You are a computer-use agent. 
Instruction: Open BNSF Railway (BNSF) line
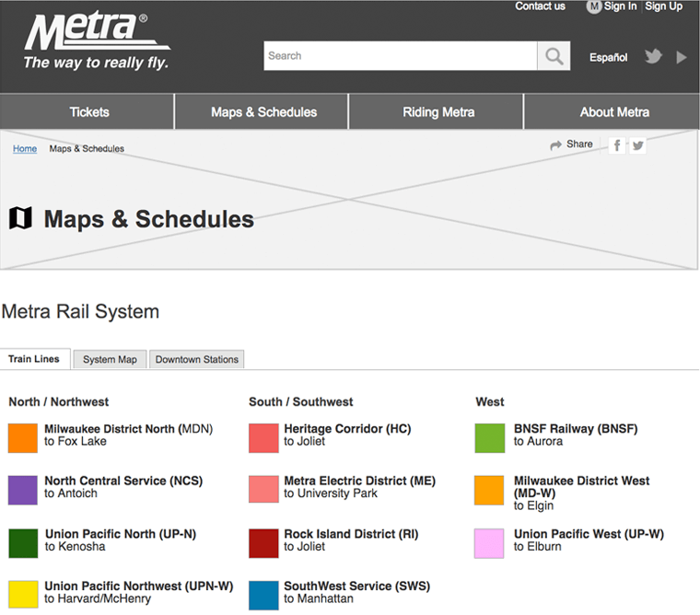pyautogui.click(x=576, y=429)
